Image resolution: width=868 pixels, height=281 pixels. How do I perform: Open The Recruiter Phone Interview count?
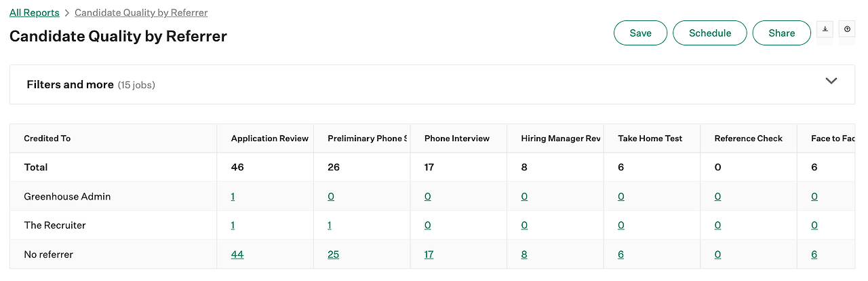click(428, 225)
